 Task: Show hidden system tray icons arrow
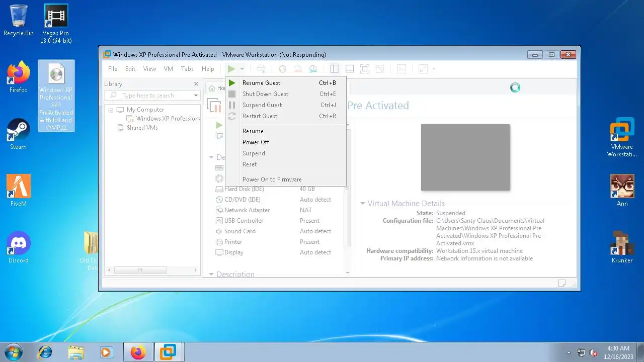point(569,352)
